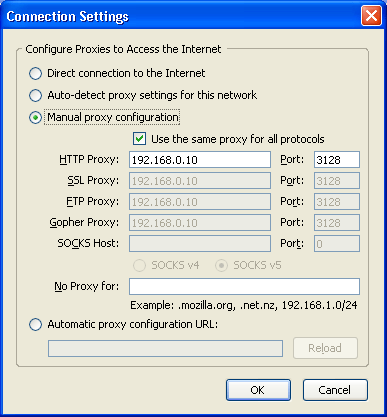
Task: Click the Gopher Proxy address field
Action: click(x=200, y=223)
